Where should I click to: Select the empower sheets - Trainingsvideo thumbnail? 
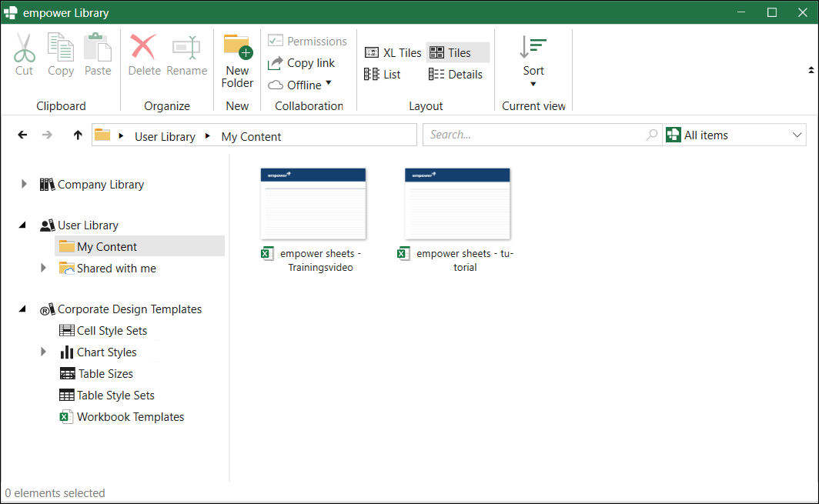click(313, 203)
